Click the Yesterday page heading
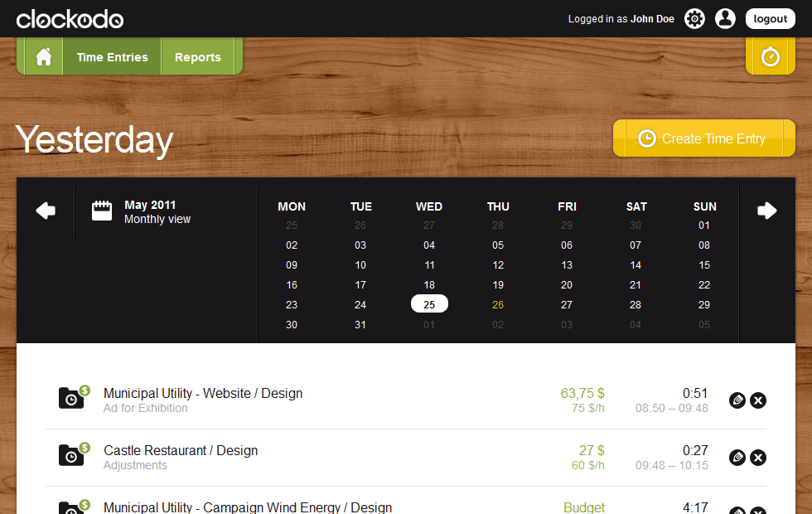This screenshot has height=514, width=812. click(94, 139)
